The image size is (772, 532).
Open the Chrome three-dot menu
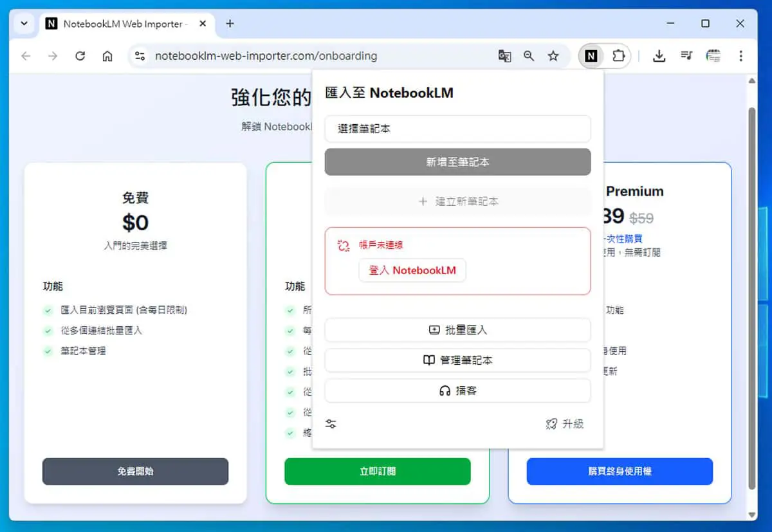click(741, 56)
